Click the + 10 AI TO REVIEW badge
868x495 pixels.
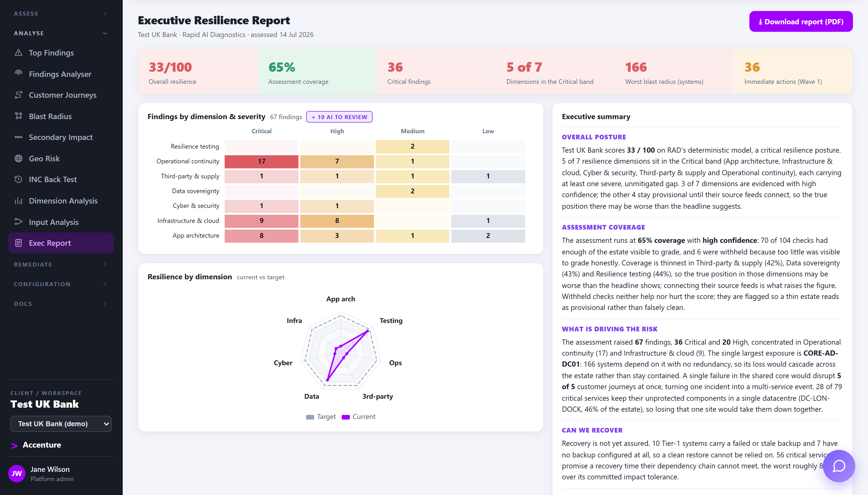[x=339, y=117]
